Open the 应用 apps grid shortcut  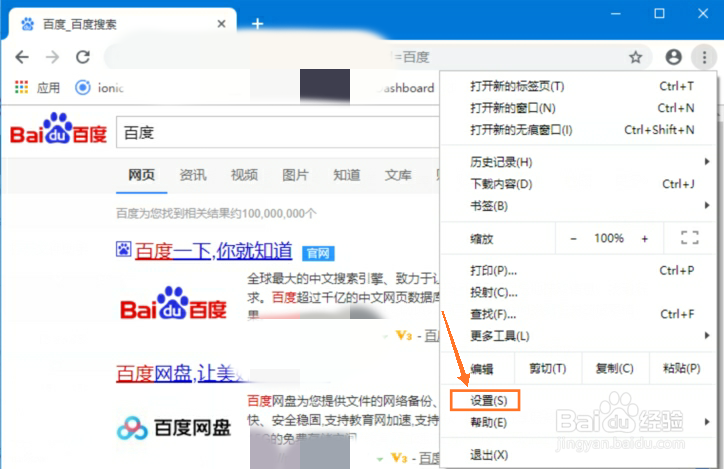click(37, 87)
